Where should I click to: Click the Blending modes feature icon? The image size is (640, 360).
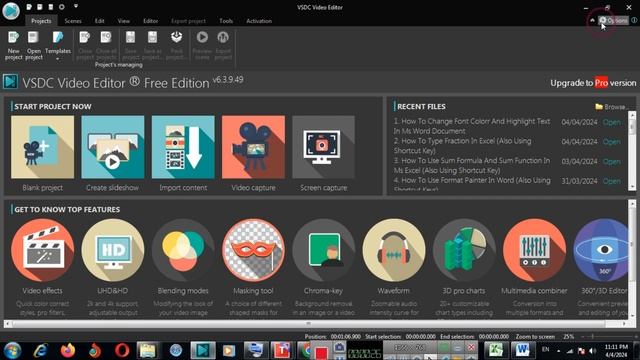(x=183, y=250)
